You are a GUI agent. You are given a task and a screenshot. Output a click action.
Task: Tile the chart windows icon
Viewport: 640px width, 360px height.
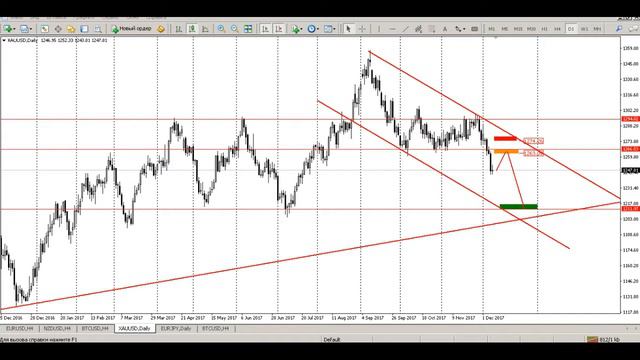click(x=248, y=29)
